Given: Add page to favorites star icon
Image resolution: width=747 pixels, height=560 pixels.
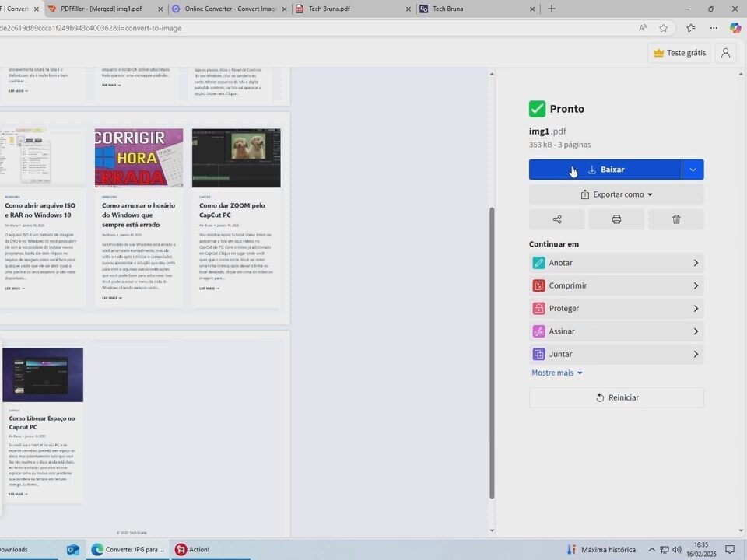Looking at the screenshot, I should pyautogui.click(x=664, y=28).
